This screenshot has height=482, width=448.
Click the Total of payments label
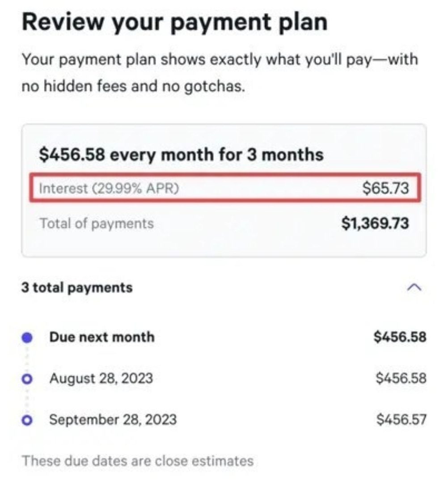97,223
